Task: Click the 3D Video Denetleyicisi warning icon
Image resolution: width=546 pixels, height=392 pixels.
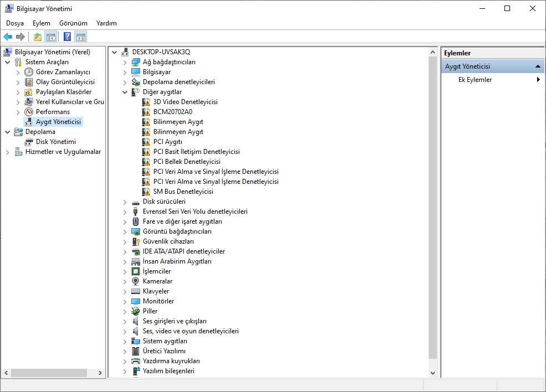Action: pos(146,102)
